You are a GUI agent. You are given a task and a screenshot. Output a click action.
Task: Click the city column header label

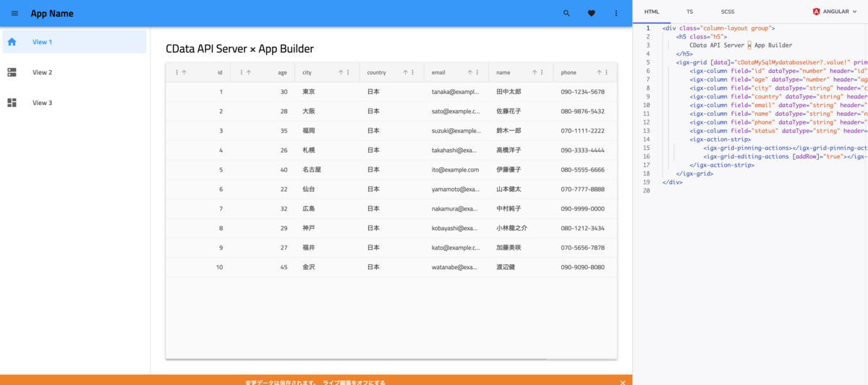(x=307, y=72)
